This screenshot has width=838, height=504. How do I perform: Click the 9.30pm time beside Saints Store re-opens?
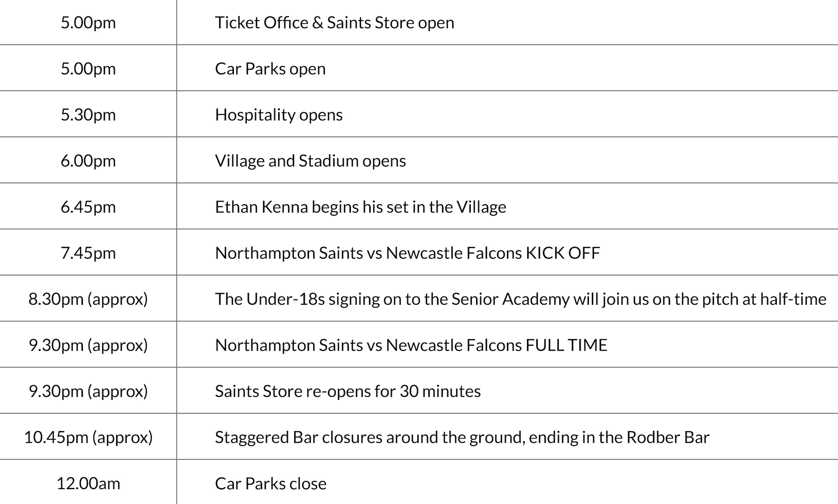point(88,391)
